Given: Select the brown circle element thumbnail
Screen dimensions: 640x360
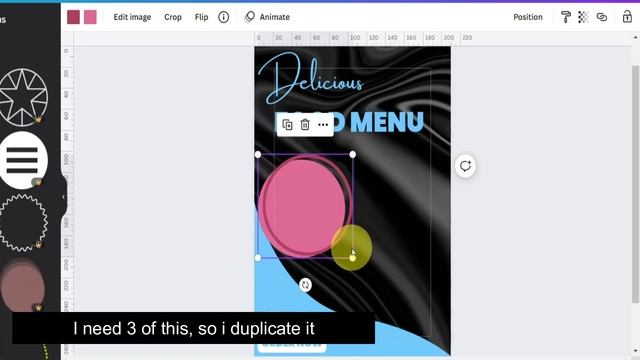Looking at the screenshot, I should pyautogui.click(x=22, y=286).
